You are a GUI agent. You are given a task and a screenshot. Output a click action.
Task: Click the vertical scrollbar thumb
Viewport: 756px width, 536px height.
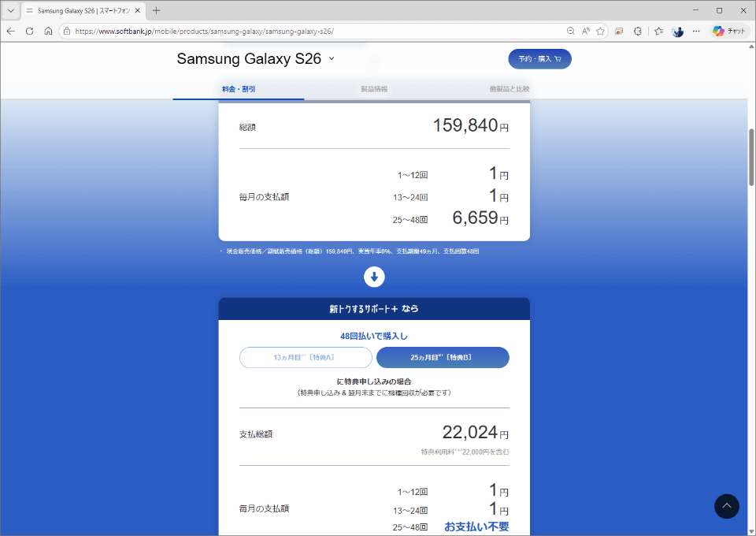click(x=751, y=158)
